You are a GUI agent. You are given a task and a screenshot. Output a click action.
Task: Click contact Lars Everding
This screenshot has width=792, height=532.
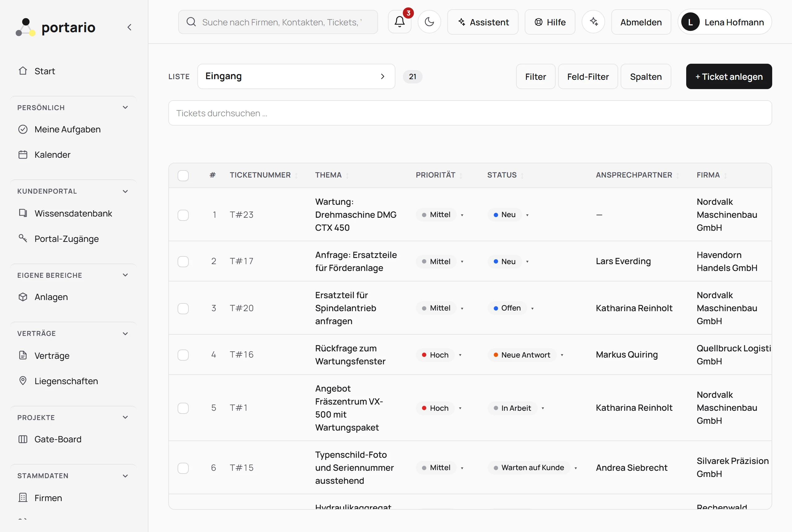pos(623,261)
